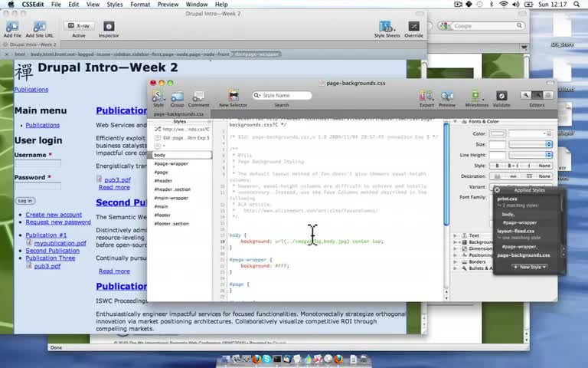Viewport: 588px width, 368px height.
Task: Open the Styles menu in menu bar
Action: click(x=114, y=5)
